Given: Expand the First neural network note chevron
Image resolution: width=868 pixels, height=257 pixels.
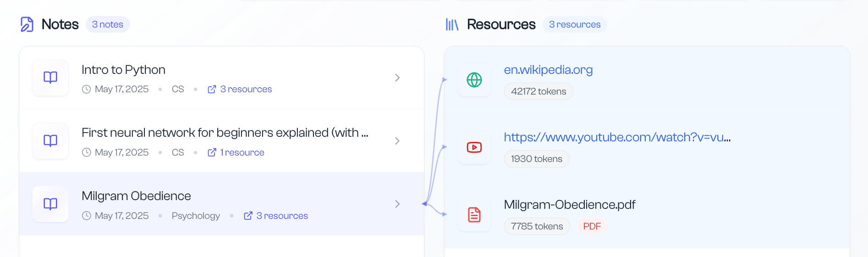Looking at the screenshot, I should pyautogui.click(x=397, y=141).
